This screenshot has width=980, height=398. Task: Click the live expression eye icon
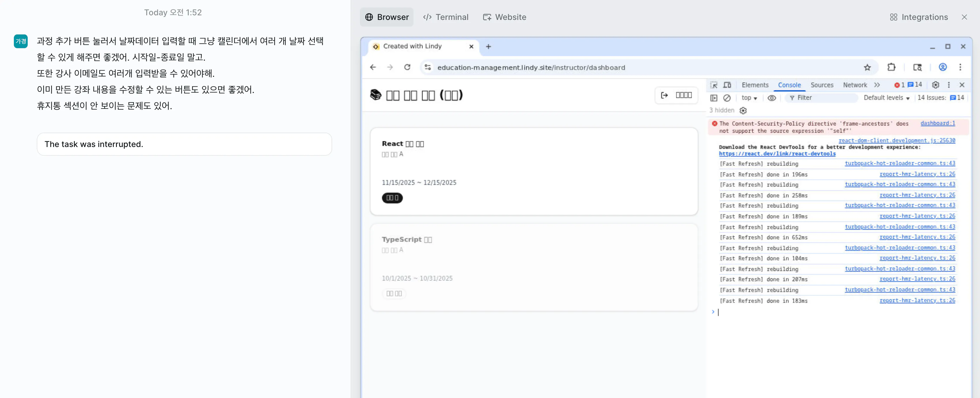(771, 98)
